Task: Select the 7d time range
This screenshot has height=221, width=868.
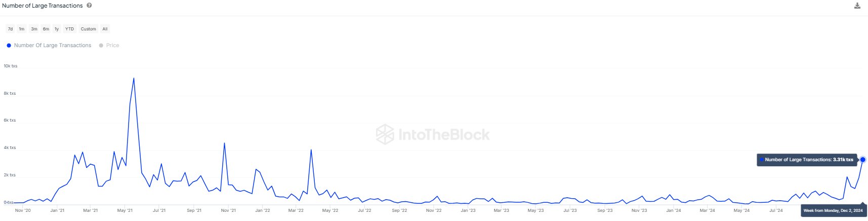Action: [10, 29]
